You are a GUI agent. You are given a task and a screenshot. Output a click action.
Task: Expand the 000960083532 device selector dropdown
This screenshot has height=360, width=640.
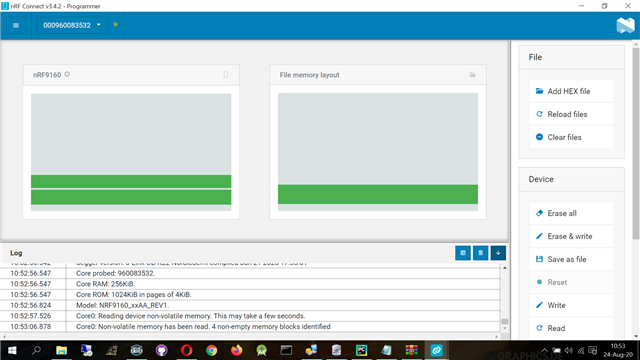click(x=72, y=25)
